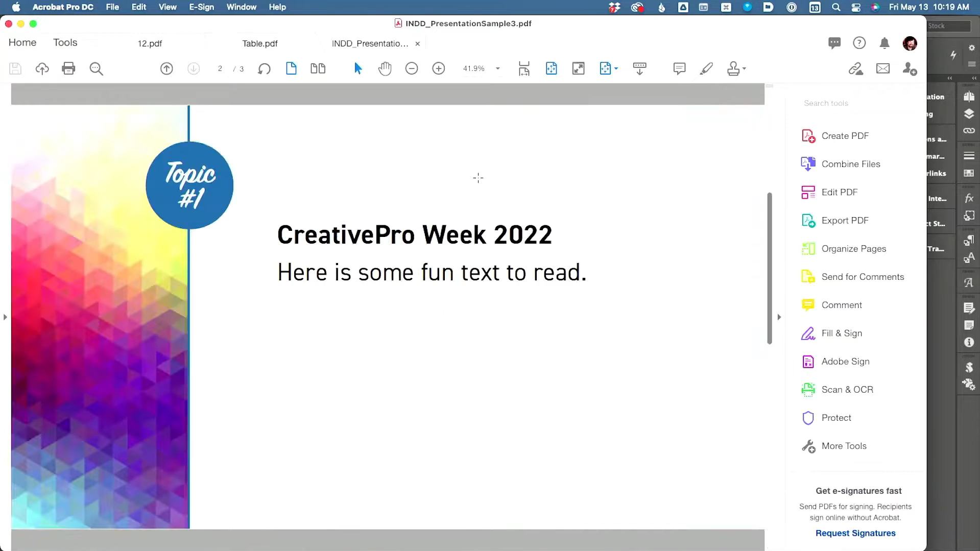Open the Find text magnifier icon

tap(96, 68)
